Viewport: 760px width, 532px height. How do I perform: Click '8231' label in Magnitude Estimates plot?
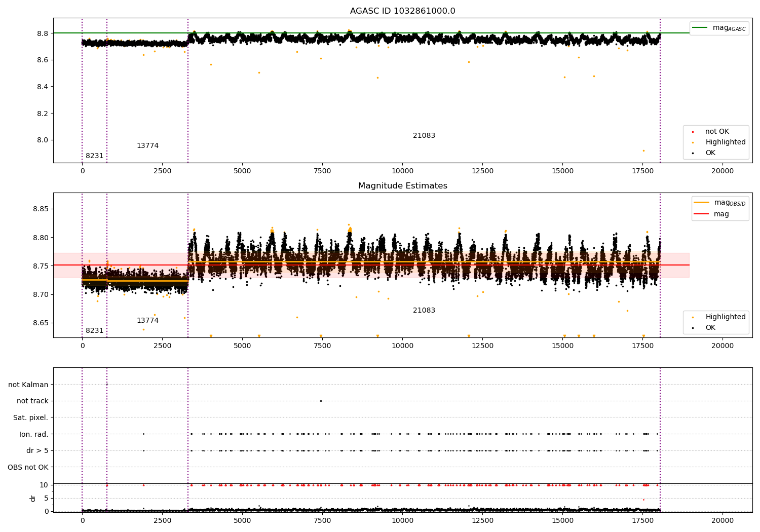[x=94, y=331]
